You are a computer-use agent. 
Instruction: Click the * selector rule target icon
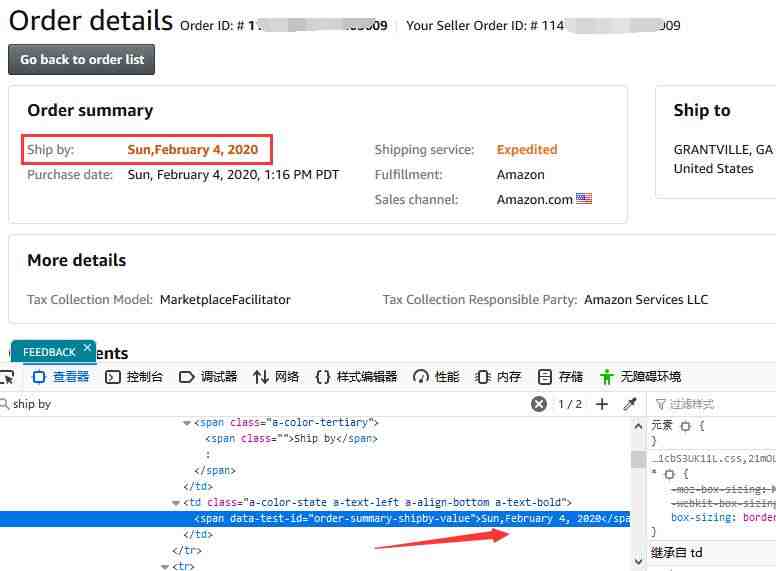pyautogui.click(x=669, y=474)
